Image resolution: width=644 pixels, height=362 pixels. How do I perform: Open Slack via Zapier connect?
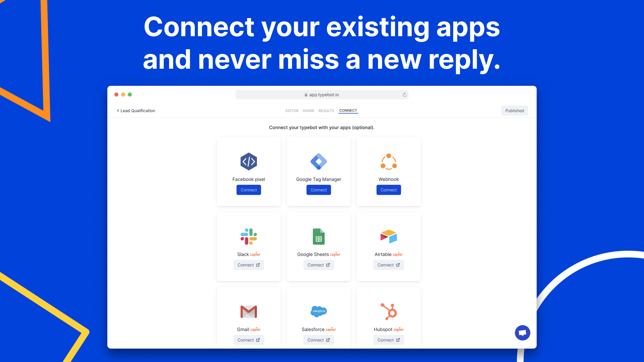coord(249,265)
